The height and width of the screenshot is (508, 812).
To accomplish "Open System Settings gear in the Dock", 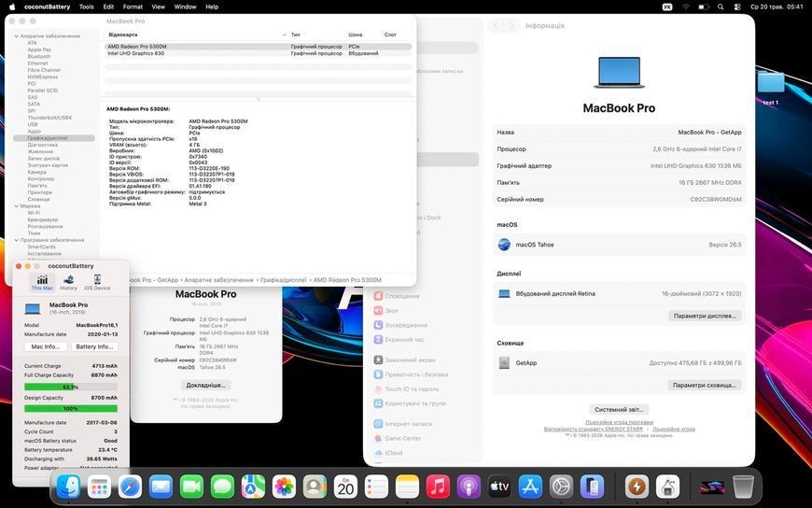I will coord(561,487).
